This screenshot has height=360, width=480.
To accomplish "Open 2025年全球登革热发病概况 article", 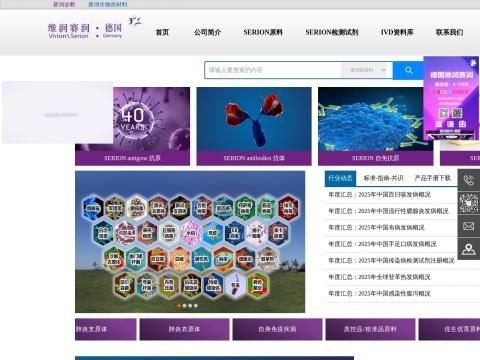I will pos(379,277).
